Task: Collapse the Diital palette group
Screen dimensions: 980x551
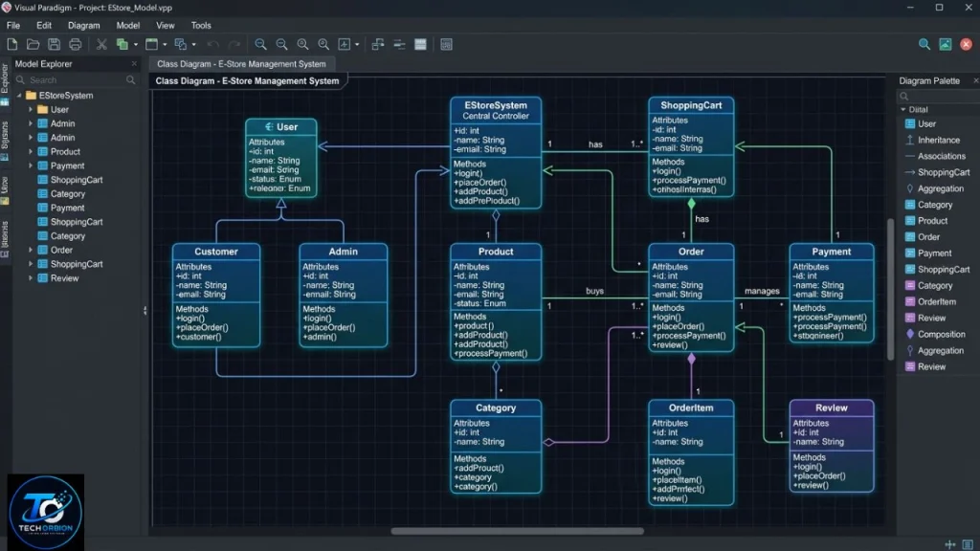Action: tap(903, 109)
